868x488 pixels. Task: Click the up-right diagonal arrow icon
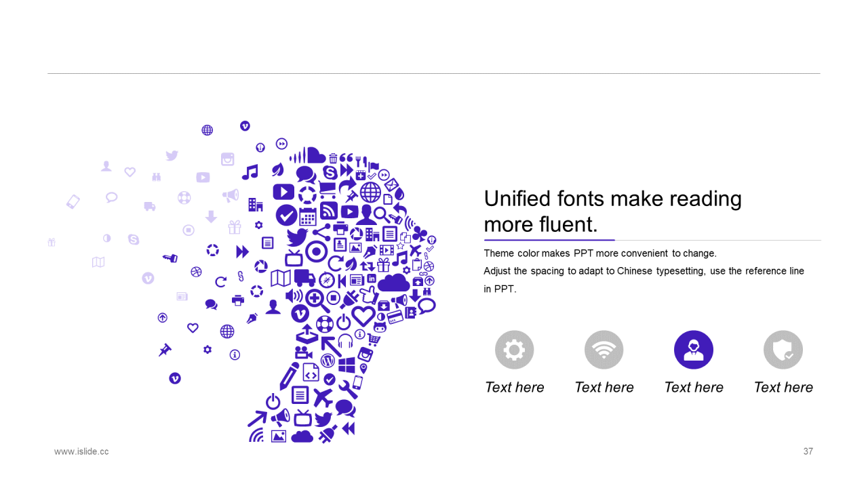[258, 419]
